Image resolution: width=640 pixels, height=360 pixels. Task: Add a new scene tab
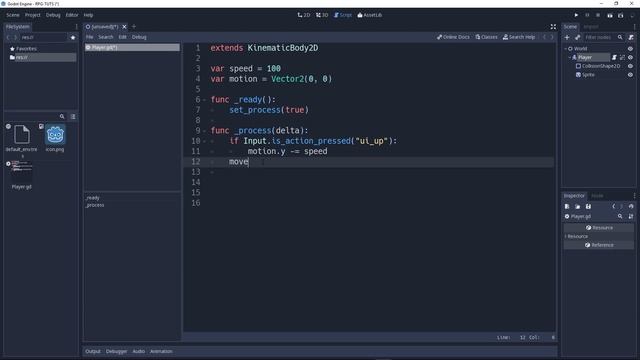pos(134,27)
